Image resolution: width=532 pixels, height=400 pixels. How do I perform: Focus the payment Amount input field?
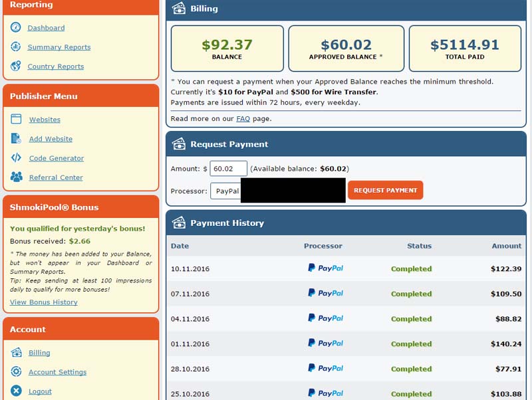pos(228,169)
